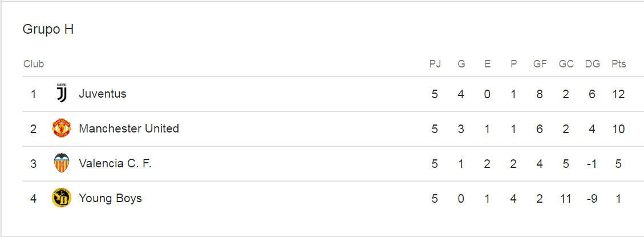Click the PJ column header

435,64
